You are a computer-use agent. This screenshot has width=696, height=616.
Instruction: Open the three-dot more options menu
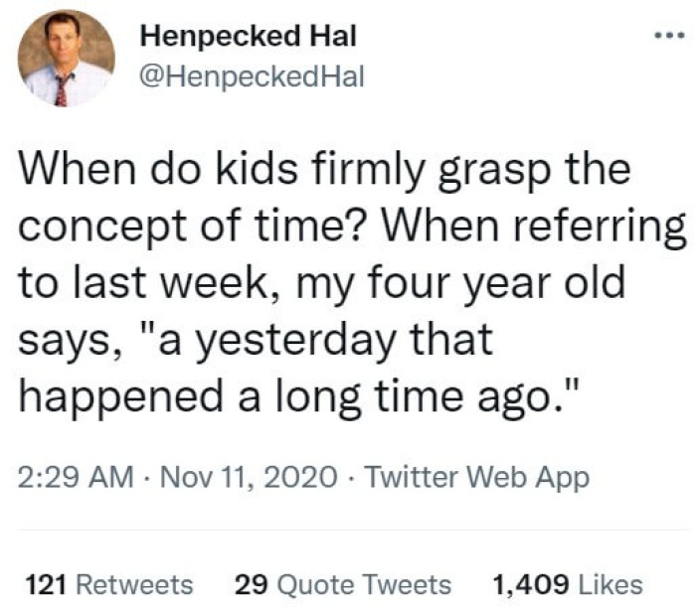point(670,36)
